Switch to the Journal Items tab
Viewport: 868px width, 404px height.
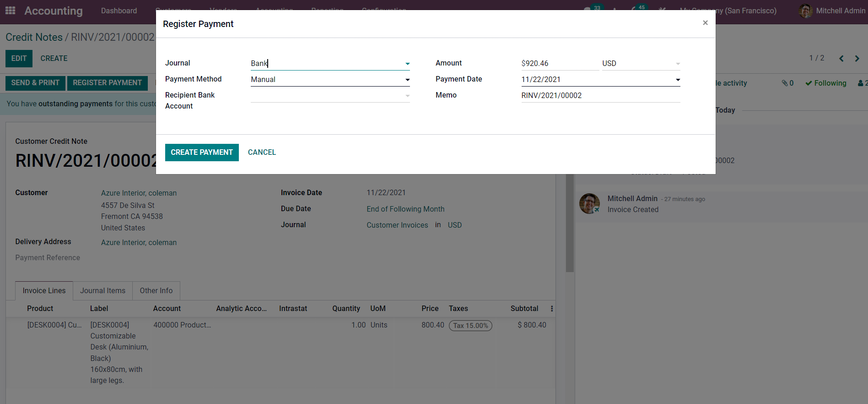(102, 291)
